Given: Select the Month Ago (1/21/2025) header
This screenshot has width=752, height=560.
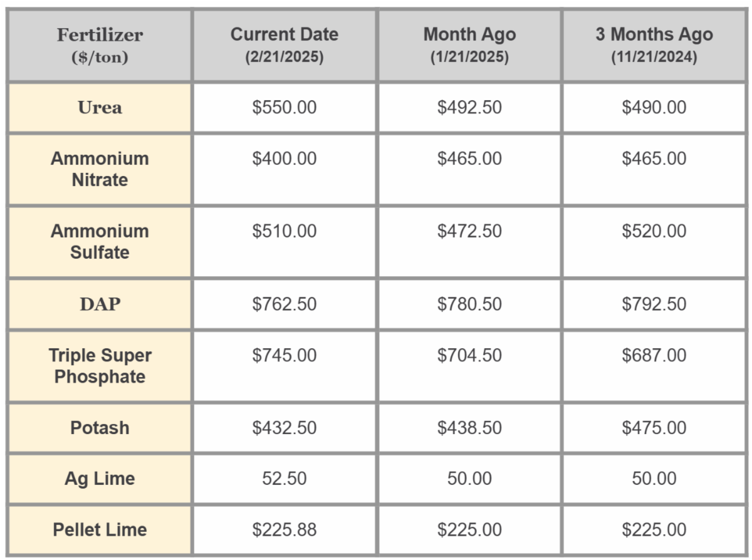Looking at the screenshot, I should click(469, 45).
